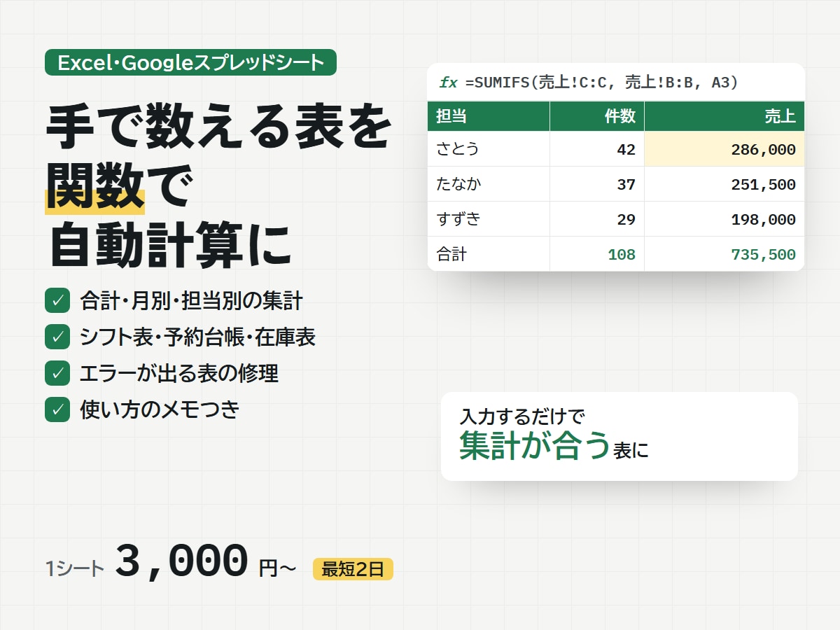Click checkmark beside 合計・月別・担当別の集計
This screenshot has width=840, height=630.
coord(57,301)
